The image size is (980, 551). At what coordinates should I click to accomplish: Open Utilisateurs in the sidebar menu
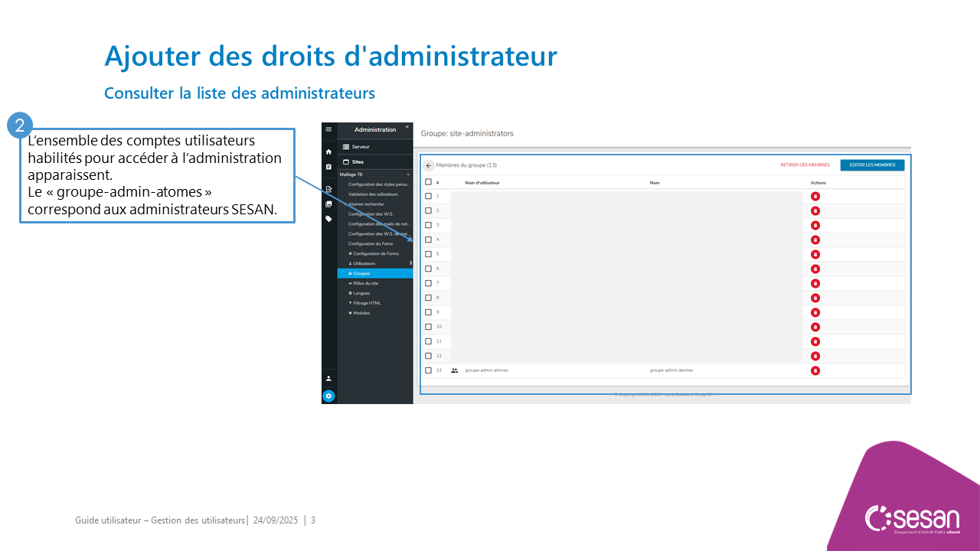click(364, 263)
